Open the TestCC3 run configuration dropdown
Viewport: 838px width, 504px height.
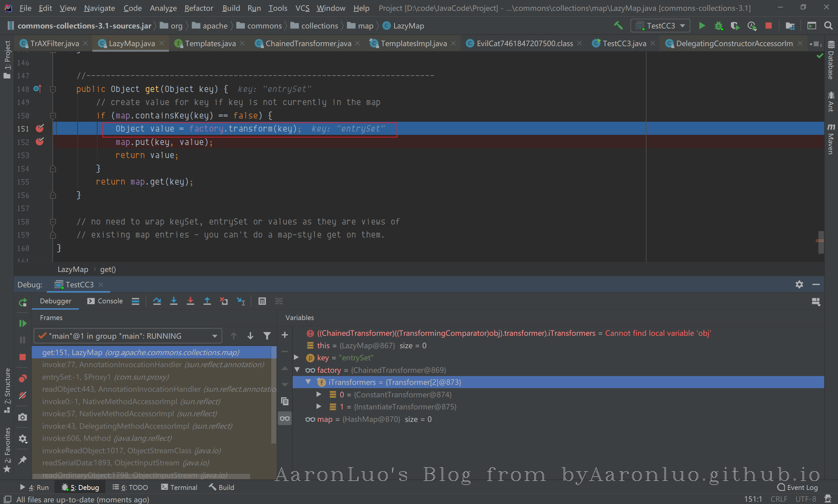coord(660,26)
